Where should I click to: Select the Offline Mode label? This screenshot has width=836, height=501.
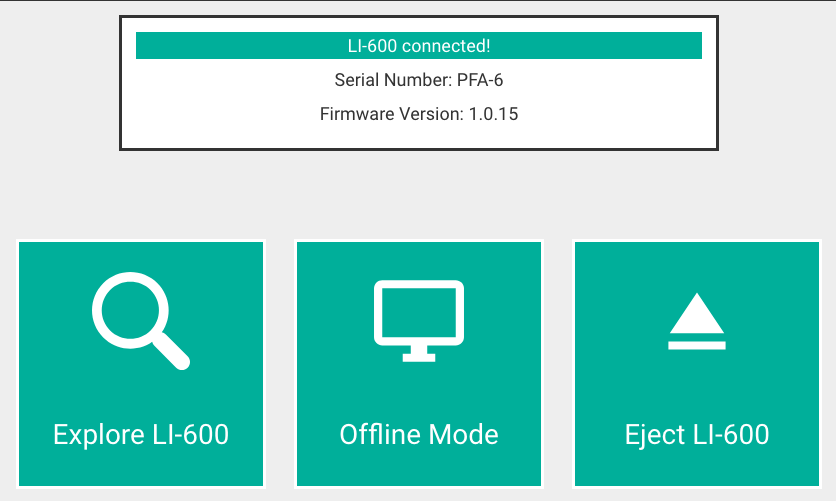coord(419,434)
